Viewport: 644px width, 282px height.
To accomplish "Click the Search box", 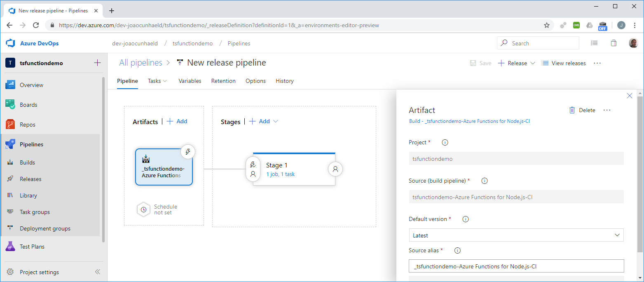I will coord(538,43).
